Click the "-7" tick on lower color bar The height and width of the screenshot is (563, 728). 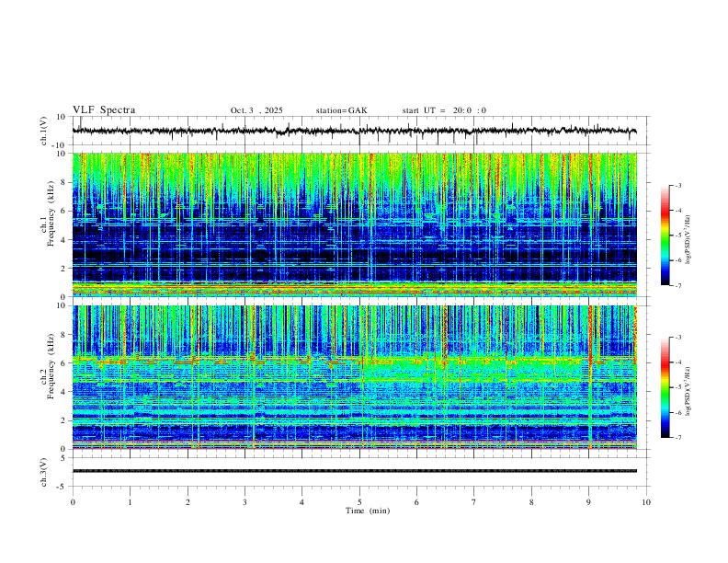677,438
